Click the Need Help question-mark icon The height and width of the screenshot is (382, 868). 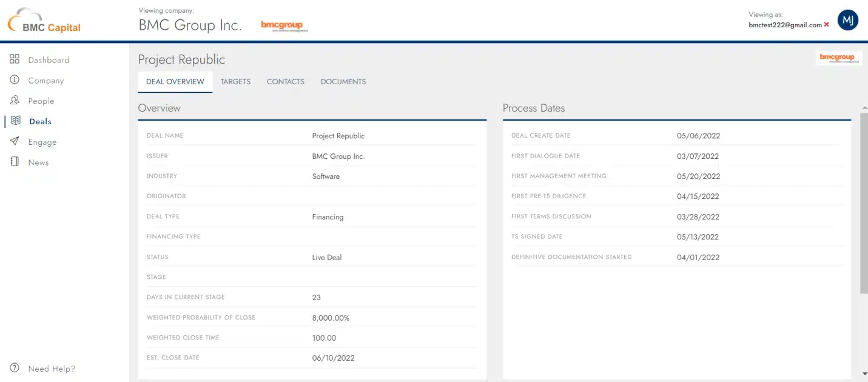pos(15,368)
